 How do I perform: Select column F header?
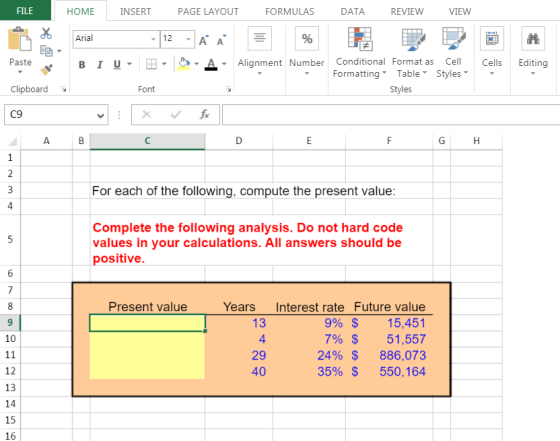389,141
